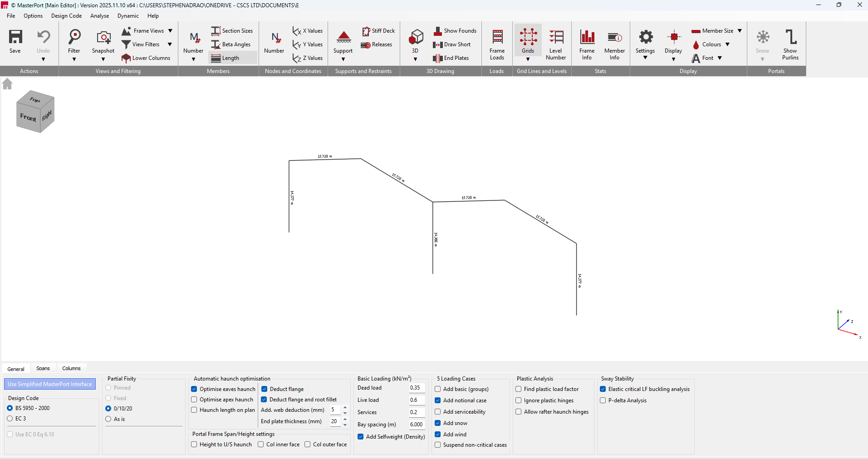
Task: Increase End plate thickness stepper
Action: click(345, 419)
